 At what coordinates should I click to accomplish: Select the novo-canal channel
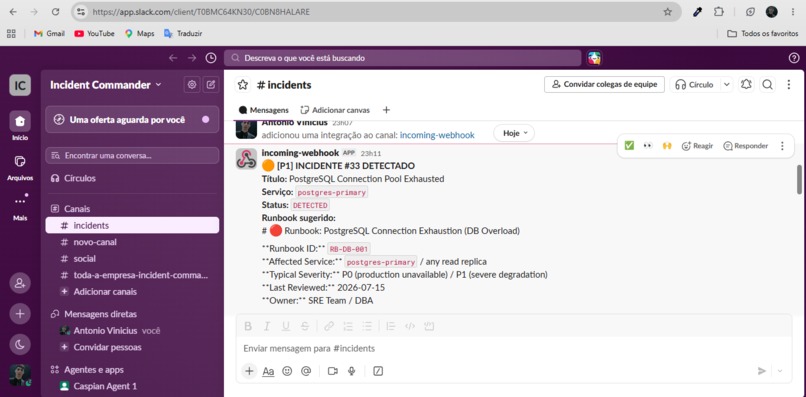coord(132,242)
